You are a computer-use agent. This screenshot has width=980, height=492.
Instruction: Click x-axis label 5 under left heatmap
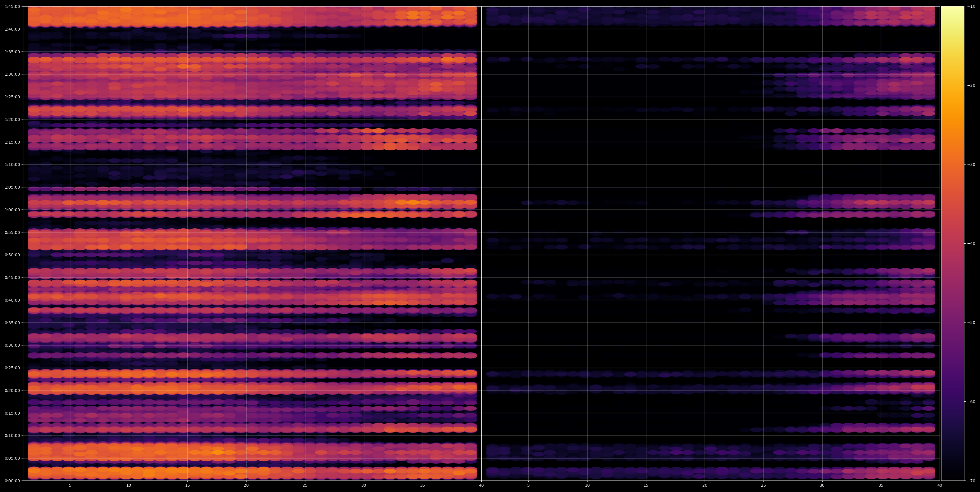point(70,485)
